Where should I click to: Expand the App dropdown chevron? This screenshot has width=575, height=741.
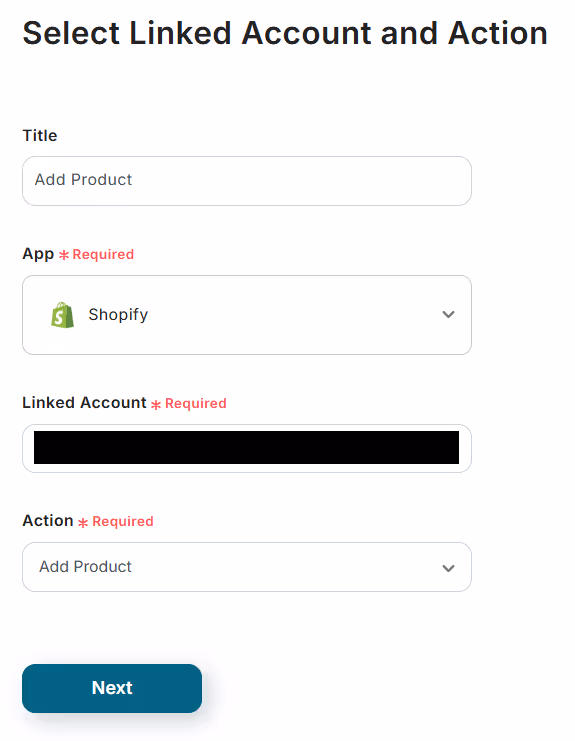[x=448, y=314]
